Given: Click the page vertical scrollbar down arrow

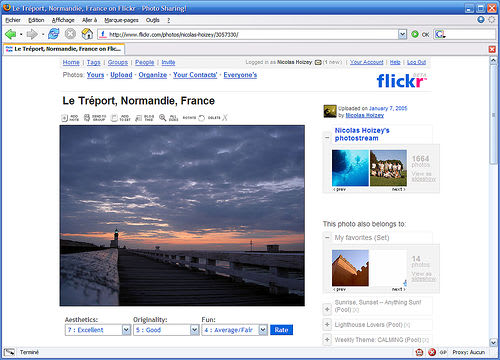Looking at the screenshot, I should coord(493,342).
